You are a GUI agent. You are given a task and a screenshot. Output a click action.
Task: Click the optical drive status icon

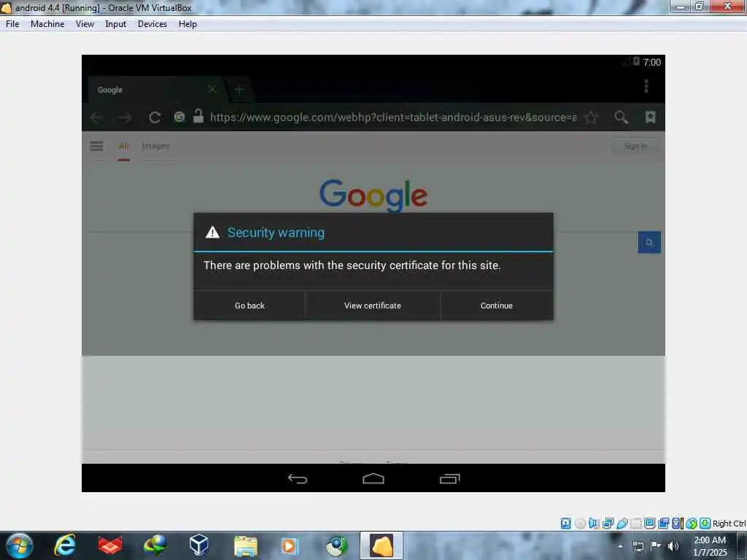pyautogui.click(x=580, y=524)
